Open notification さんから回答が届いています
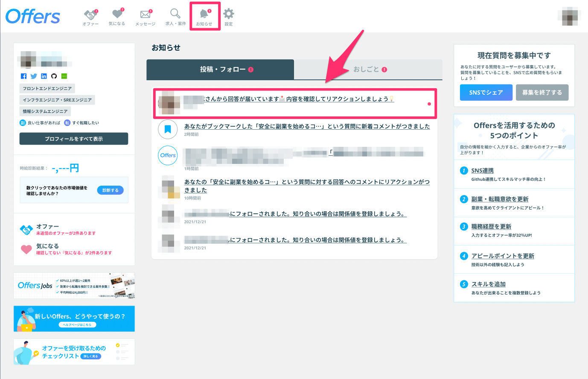Screen dimensions: 588x379 295,103
